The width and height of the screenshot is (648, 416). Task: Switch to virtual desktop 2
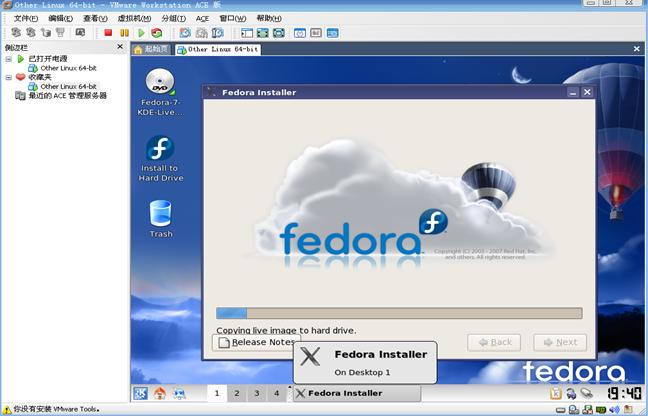coord(236,393)
